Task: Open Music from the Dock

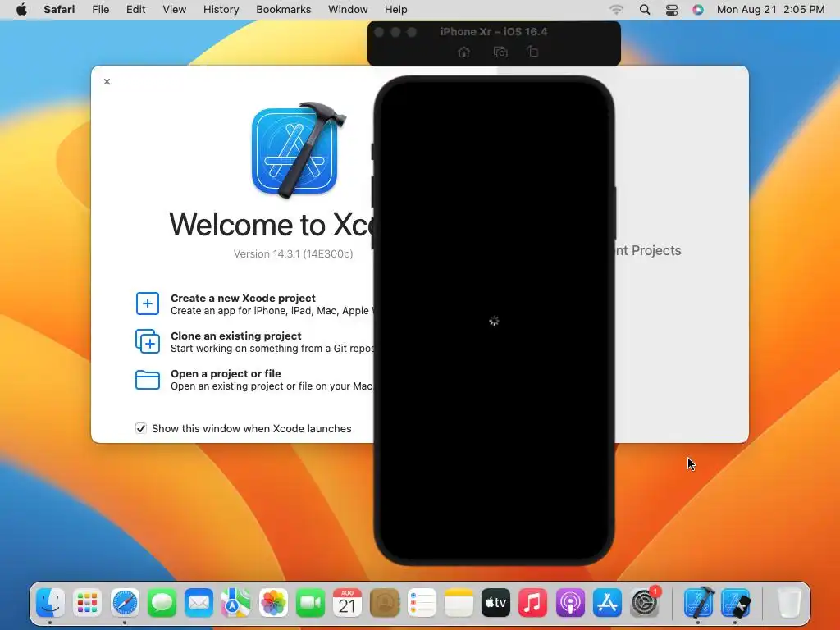Action: pyautogui.click(x=532, y=603)
